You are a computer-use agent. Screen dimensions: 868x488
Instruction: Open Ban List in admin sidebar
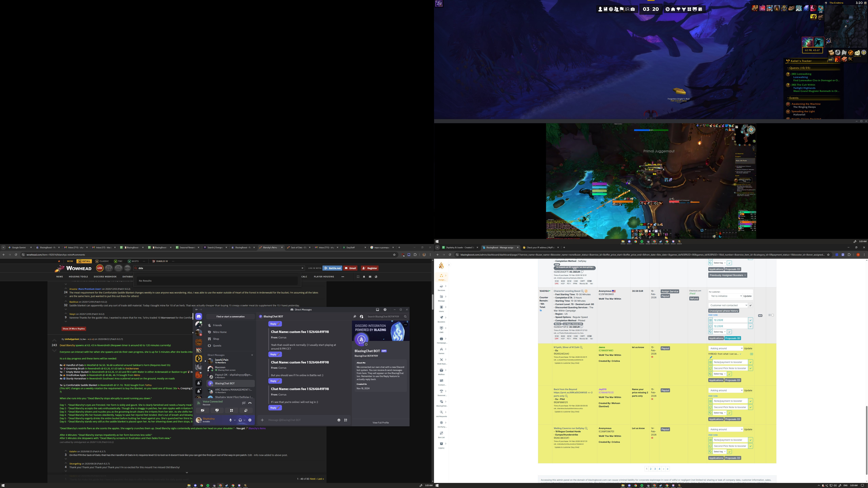click(441, 433)
